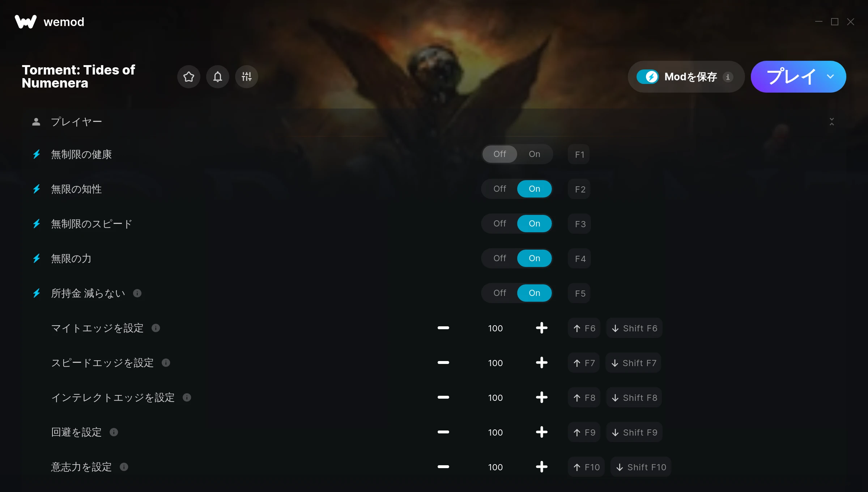This screenshot has width=868, height=492.
Task: Increase スピードエッジを設定 value with plus
Action: pyautogui.click(x=541, y=362)
